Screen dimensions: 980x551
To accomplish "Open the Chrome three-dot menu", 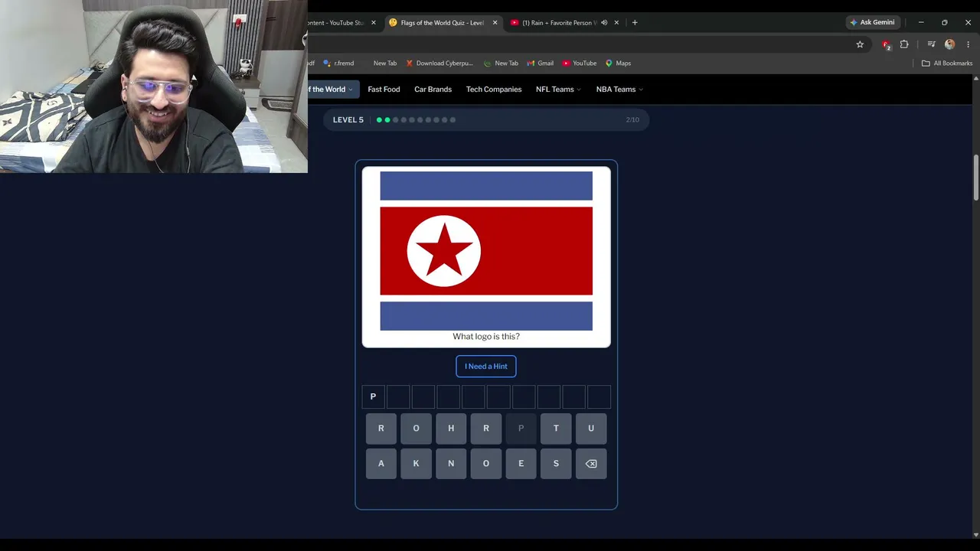I will click(968, 44).
